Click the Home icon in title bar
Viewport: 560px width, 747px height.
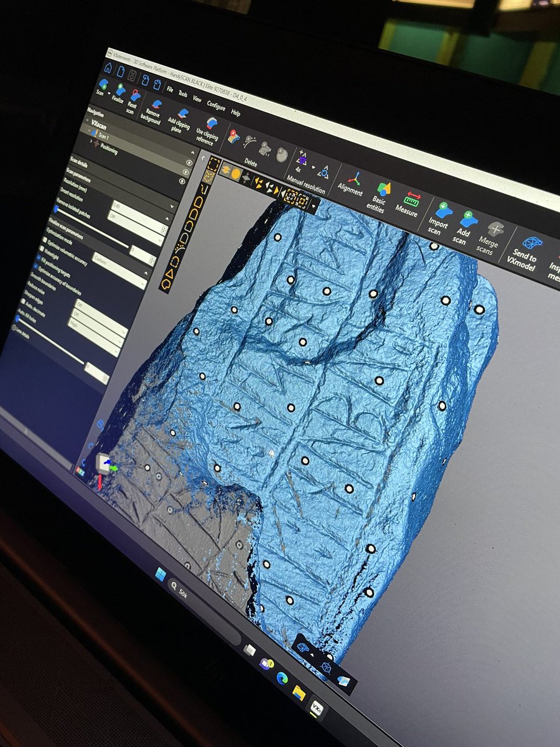click(108, 68)
